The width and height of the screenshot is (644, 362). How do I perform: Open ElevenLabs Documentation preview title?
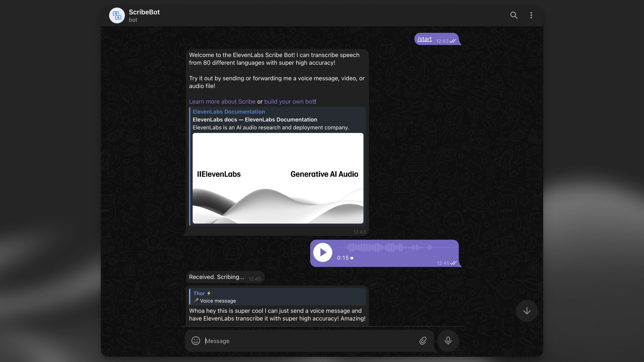click(229, 112)
